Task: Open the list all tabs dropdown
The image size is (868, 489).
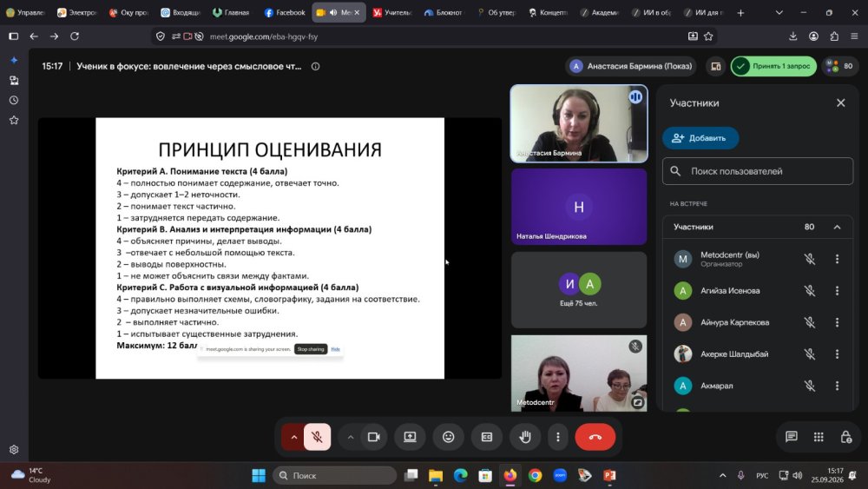Action: [779, 13]
